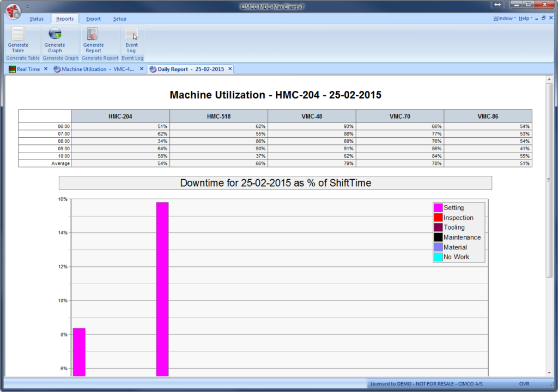Viewport: 558px width, 392px height.
Task: Click the Tooling legend swatch
Action: (x=438, y=227)
